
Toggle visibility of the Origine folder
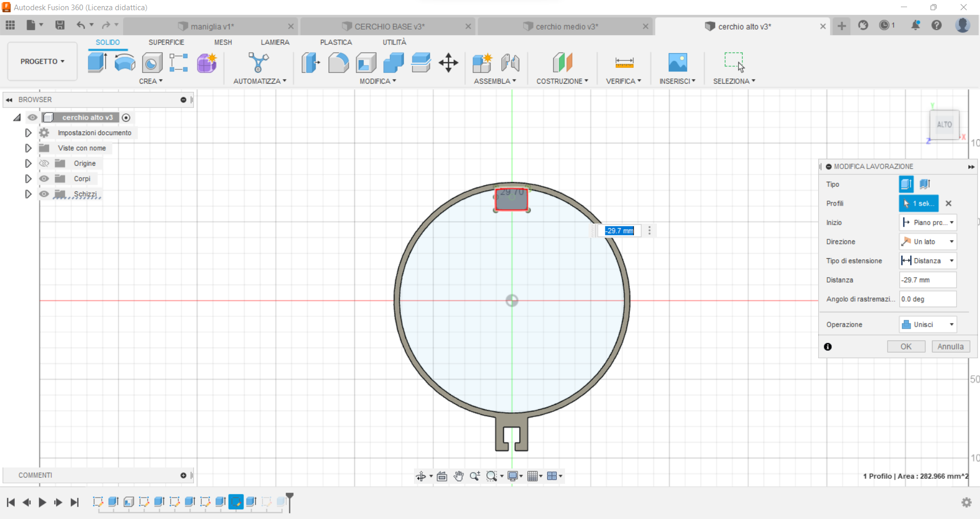point(44,163)
